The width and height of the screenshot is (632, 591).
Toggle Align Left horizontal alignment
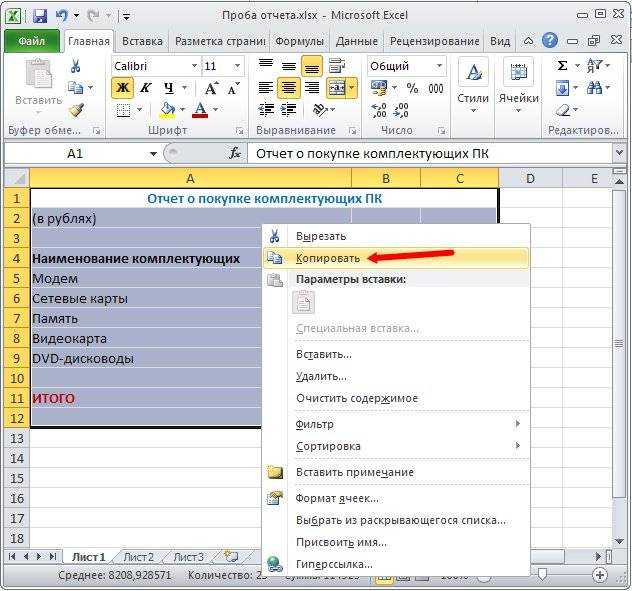[x=266, y=88]
